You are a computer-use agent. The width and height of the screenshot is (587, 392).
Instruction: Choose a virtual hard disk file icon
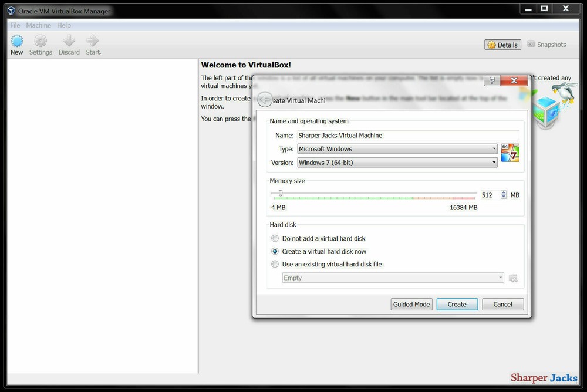coord(513,278)
